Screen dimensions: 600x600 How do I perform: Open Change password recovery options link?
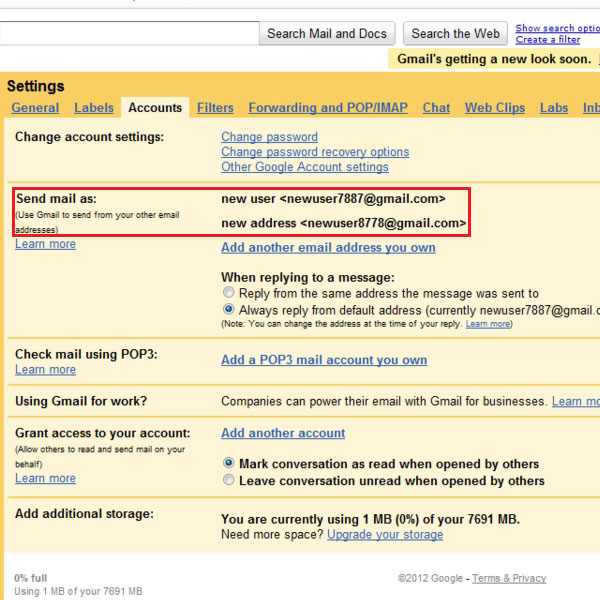315,152
